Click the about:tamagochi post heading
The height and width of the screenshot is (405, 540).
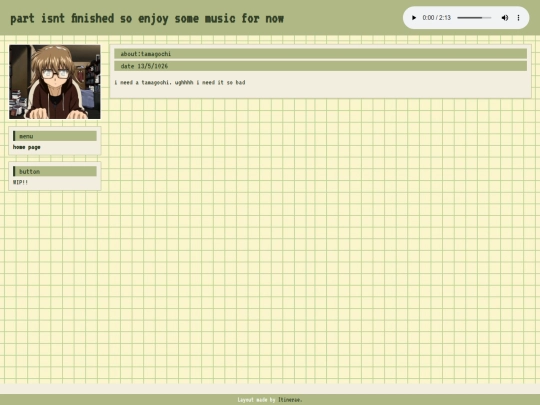click(x=320, y=54)
